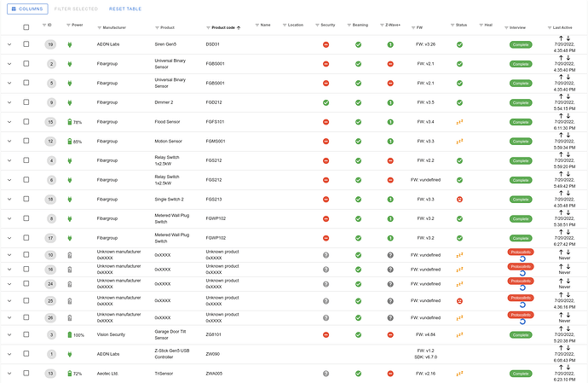Expand the Motion Sensor row chevron

click(x=9, y=142)
